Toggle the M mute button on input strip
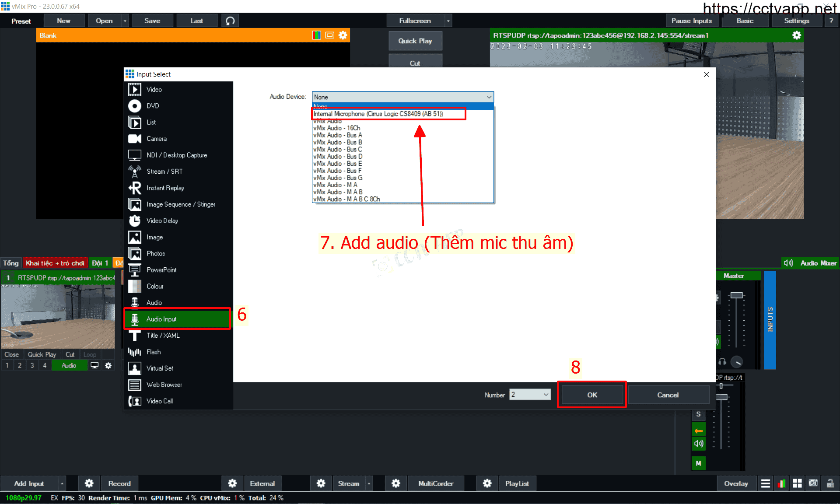The image size is (840, 504). (x=698, y=463)
